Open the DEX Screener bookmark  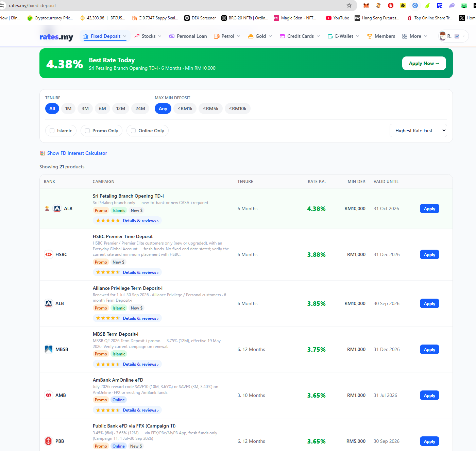[x=200, y=18]
